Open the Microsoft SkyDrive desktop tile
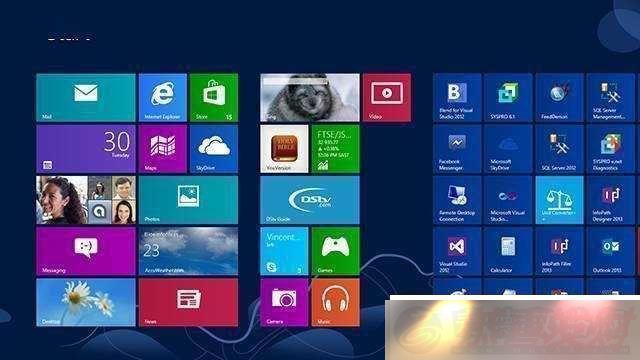Screen dimensions: 640x360 coord(508,149)
